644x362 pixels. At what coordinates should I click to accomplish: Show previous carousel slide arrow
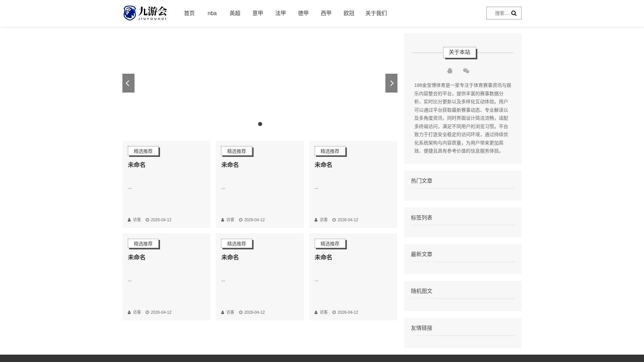pyautogui.click(x=128, y=83)
